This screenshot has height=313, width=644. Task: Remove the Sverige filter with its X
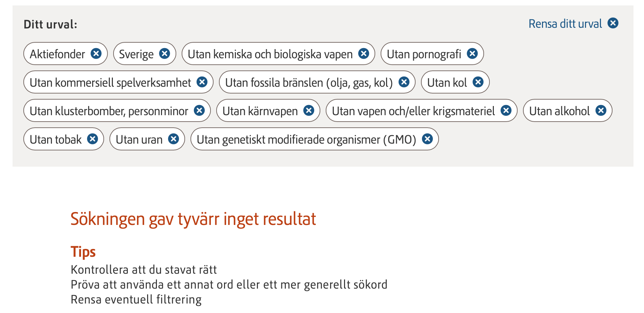pos(165,54)
